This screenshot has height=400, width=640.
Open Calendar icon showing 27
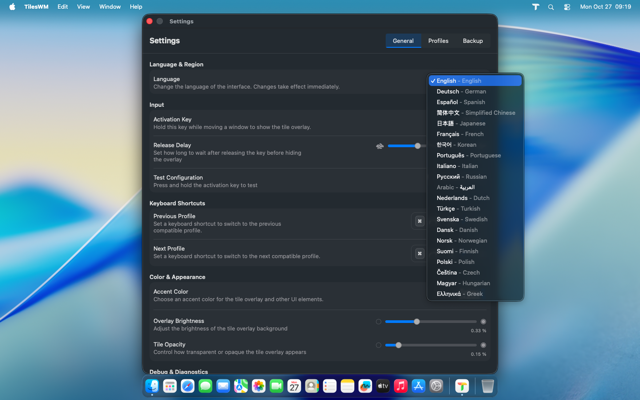[294, 386]
